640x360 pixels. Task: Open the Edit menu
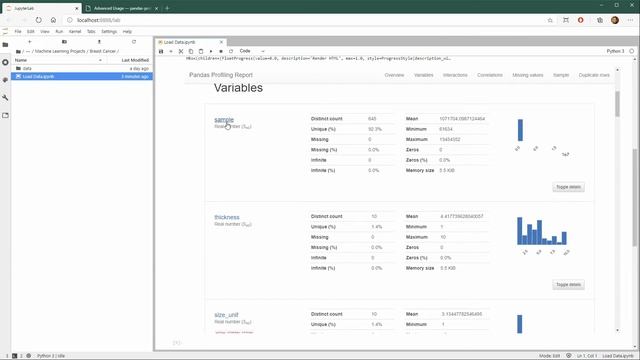tap(31, 31)
